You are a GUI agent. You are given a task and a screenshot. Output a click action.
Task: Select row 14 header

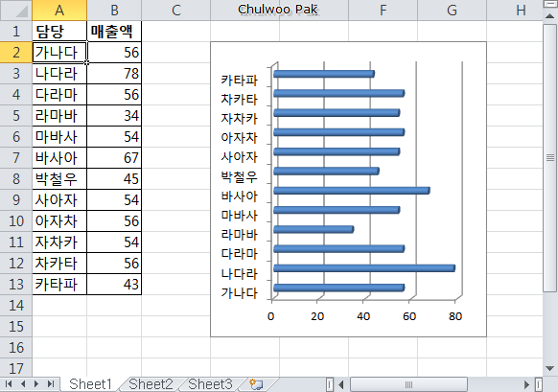[16, 305]
